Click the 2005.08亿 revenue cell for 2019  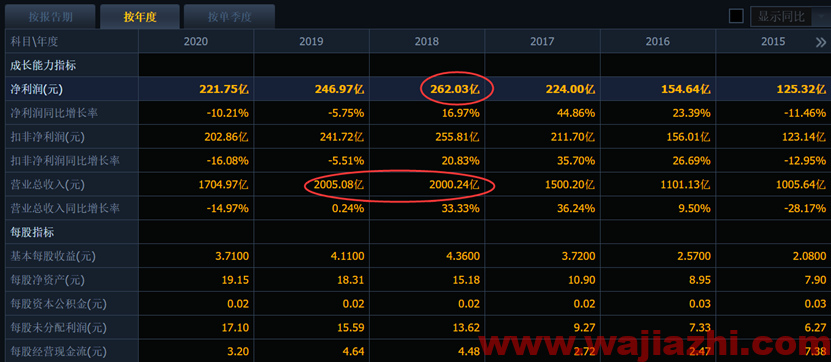pos(338,185)
